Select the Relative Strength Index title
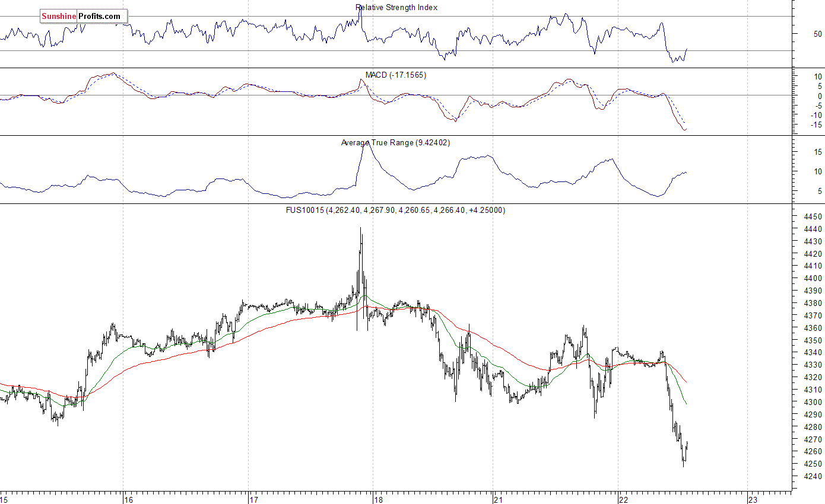The image size is (825, 504). 396,7
